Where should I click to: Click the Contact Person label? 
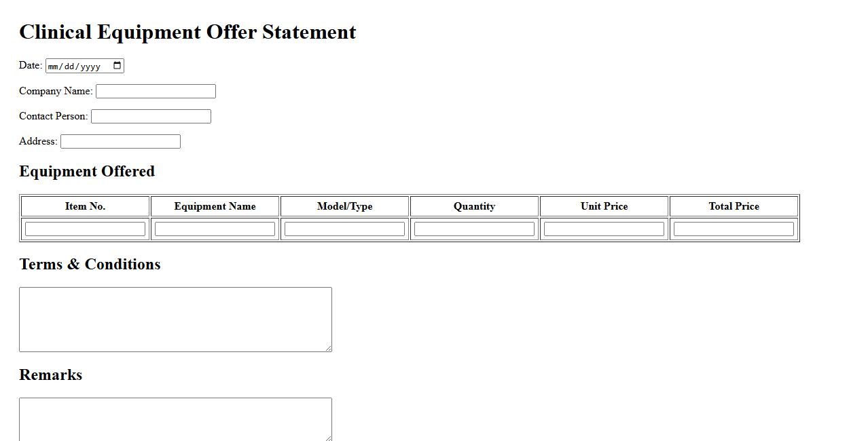tap(53, 116)
